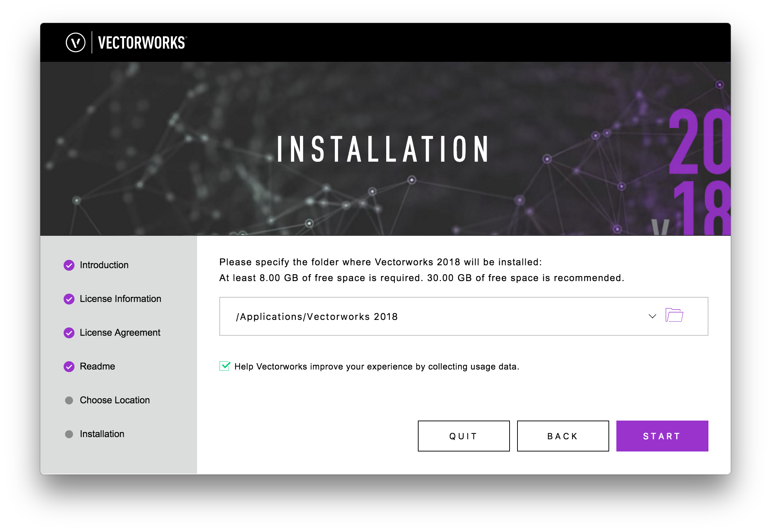Click the License Information checkmark icon
The image size is (771, 532).
69,299
